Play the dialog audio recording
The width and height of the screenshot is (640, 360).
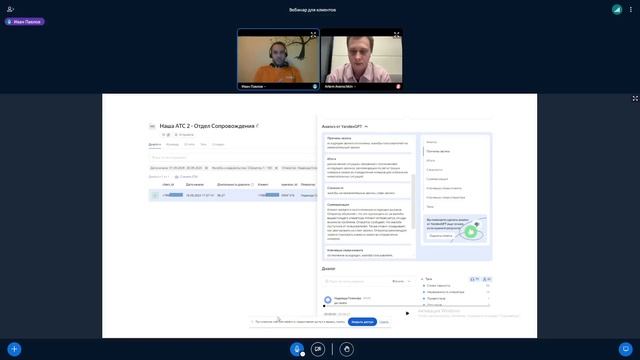[x=407, y=313]
